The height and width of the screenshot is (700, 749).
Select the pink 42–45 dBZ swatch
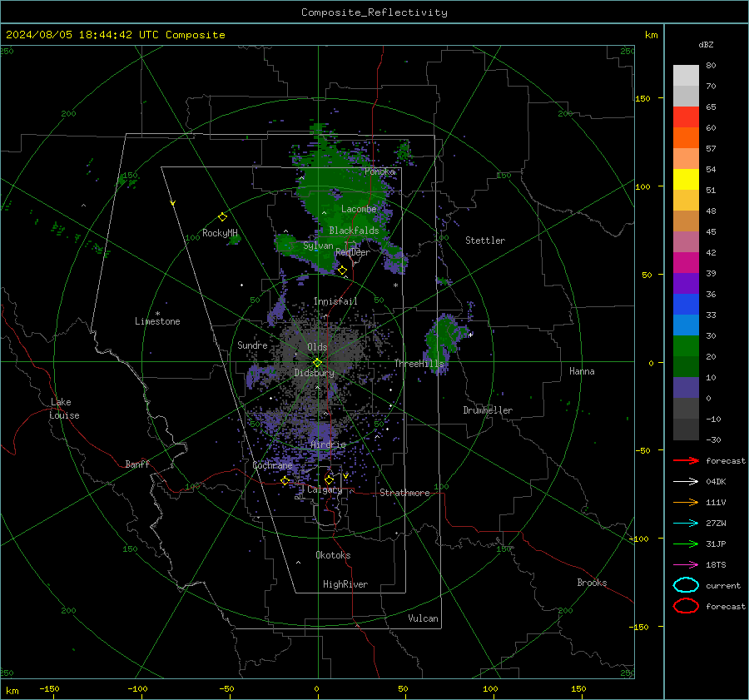(x=686, y=241)
